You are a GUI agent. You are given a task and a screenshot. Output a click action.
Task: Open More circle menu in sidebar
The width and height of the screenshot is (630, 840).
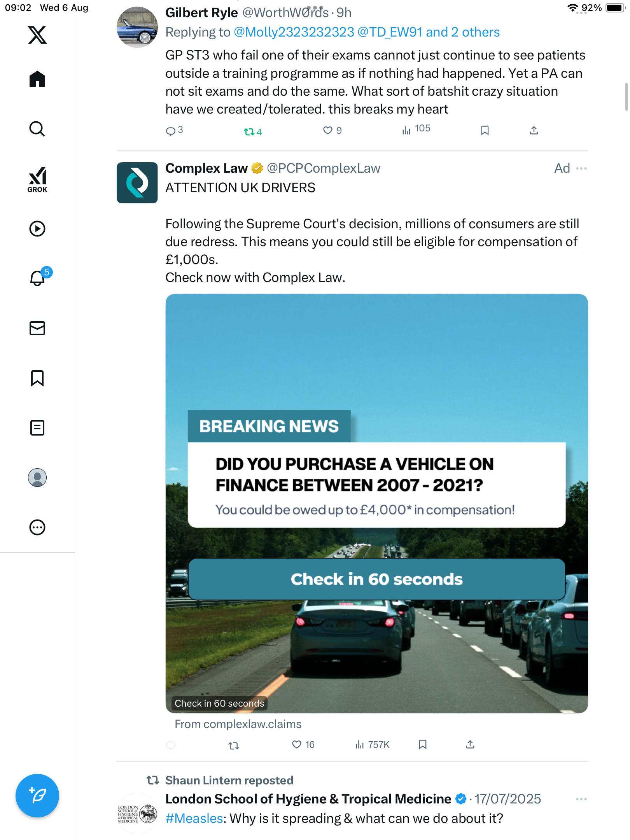[x=37, y=527]
